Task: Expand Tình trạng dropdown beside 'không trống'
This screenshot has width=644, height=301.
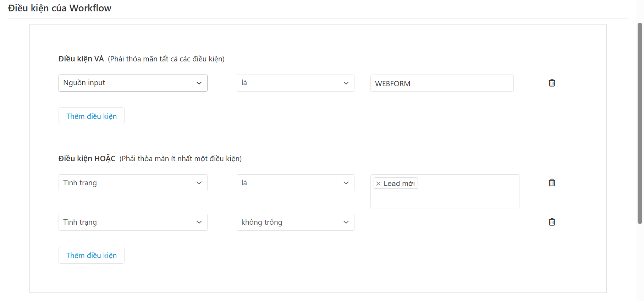Action: point(133,222)
